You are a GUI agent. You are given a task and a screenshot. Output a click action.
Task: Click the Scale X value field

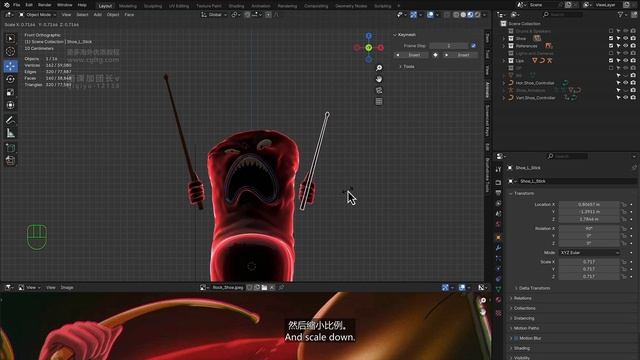tap(589, 262)
